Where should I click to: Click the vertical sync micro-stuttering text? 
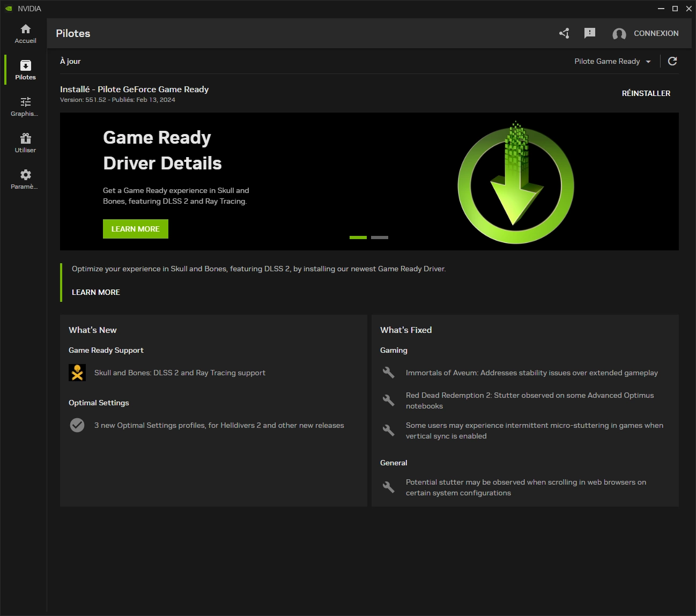pos(535,431)
